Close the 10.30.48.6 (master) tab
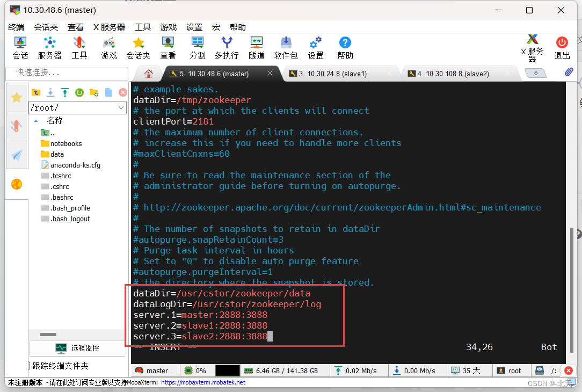The height and width of the screenshot is (392, 582). 270,73
